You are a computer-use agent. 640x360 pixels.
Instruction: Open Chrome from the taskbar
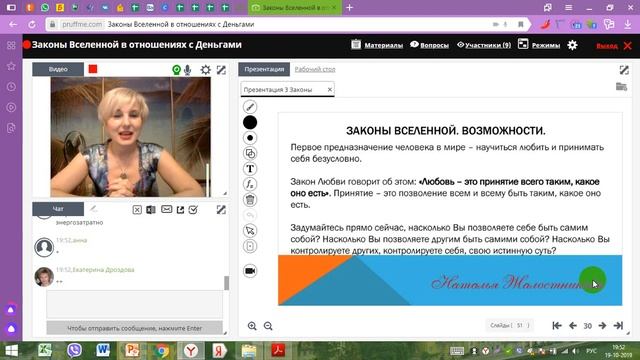[x=161, y=350]
